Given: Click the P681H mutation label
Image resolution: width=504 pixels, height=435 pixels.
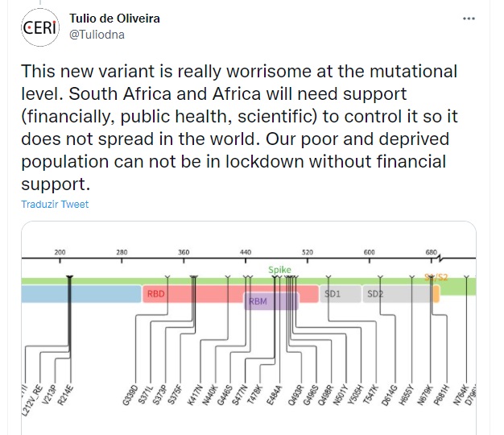Looking at the screenshot, I should coord(444,400).
